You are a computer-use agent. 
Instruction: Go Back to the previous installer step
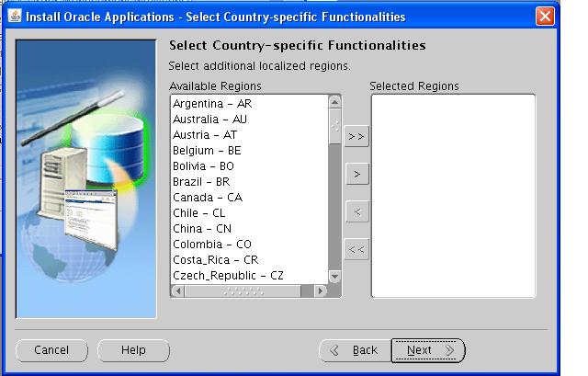click(x=355, y=350)
